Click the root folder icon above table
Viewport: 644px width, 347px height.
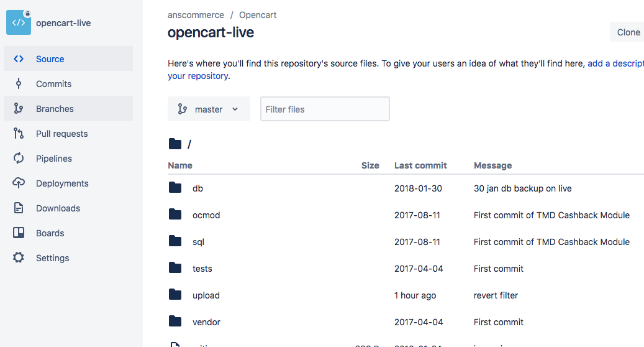click(x=175, y=144)
